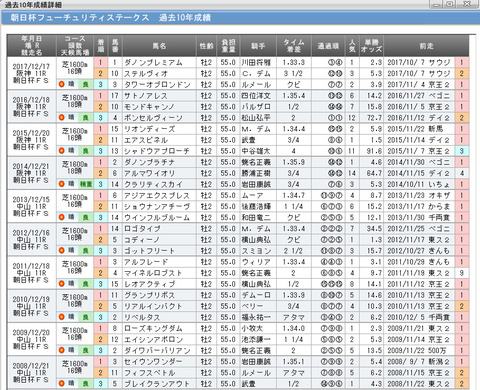
Task: Select horse name セイウンワンダー
Action: [x=153, y=361]
